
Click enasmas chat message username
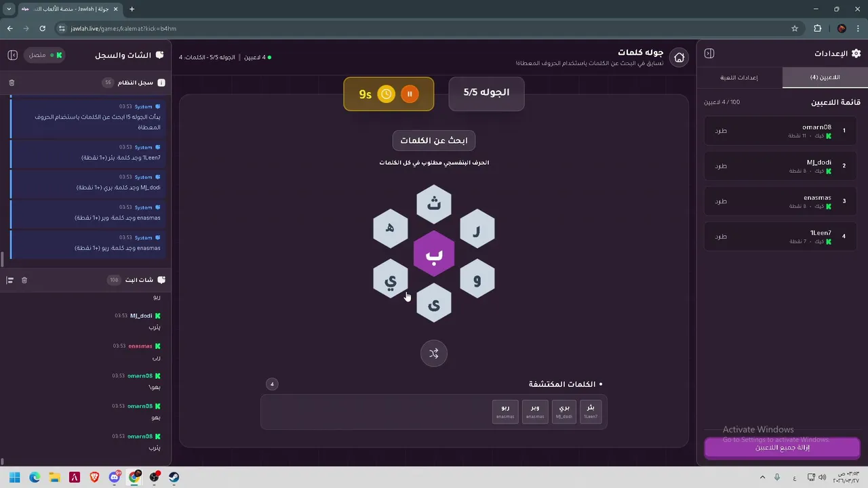(x=140, y=346)
